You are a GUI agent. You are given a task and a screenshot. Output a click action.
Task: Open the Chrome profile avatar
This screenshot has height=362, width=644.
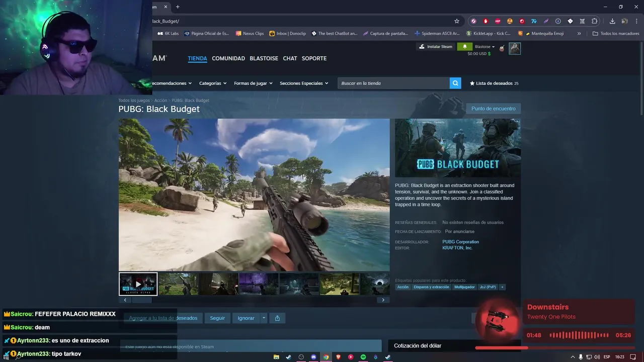[624, 21]
